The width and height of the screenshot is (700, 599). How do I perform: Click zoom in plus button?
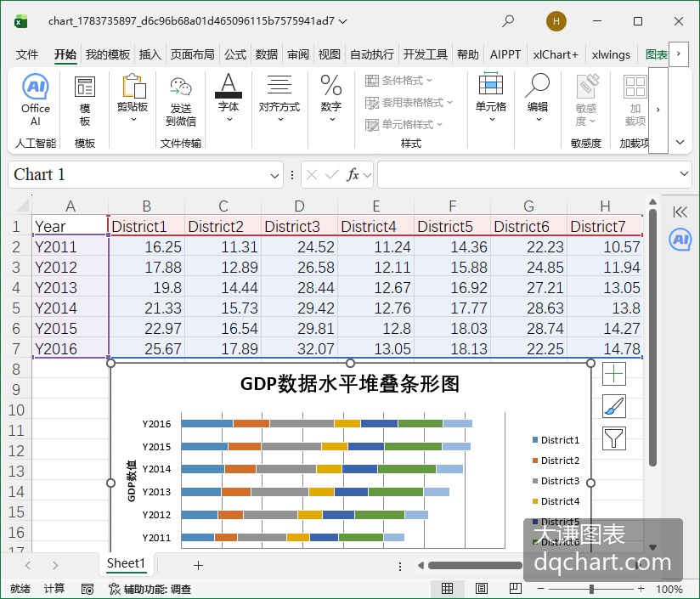pos(641,589)
